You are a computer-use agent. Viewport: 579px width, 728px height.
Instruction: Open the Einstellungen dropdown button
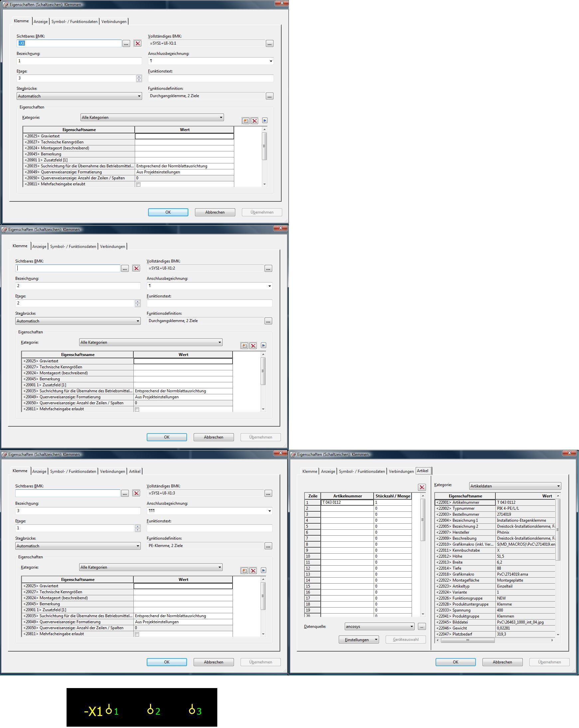tap(358, 640)
